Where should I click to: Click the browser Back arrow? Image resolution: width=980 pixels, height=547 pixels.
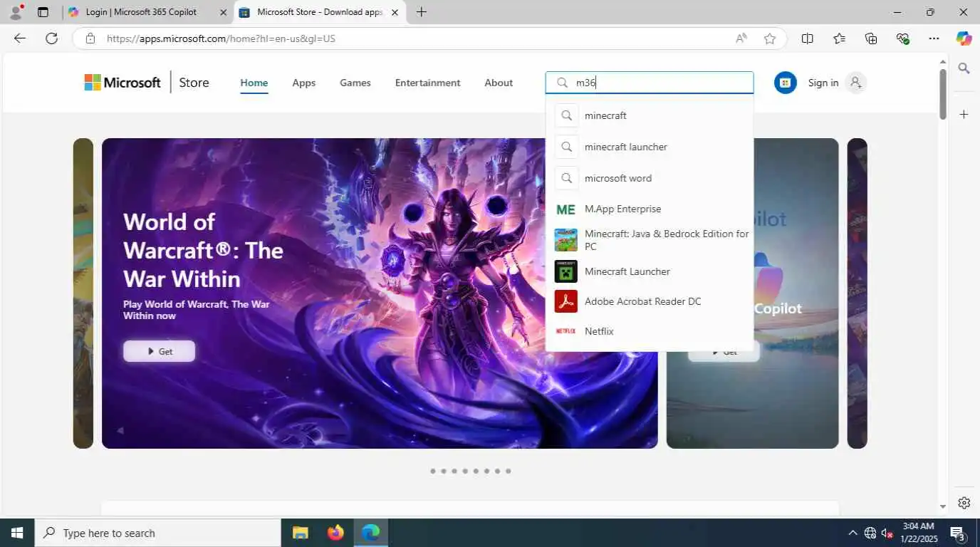pyautogui.click(x=20, y=38)
